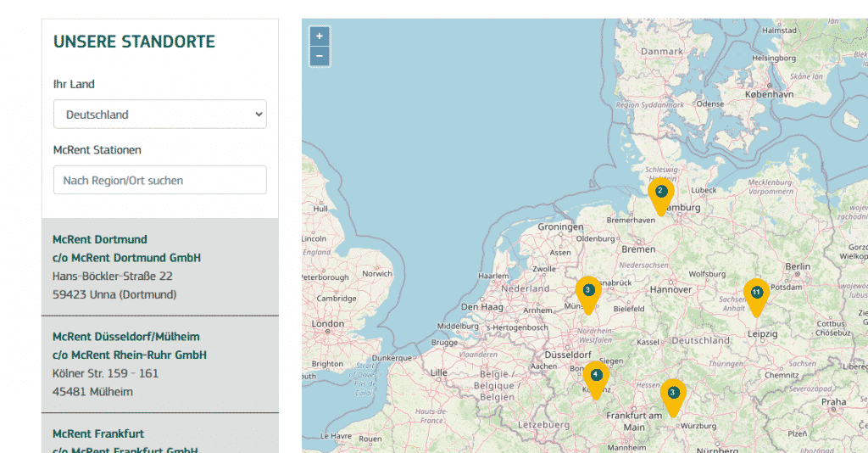The width and height of the screenshot is (868, 453).
Task: Zoom in on the map
Action: [320, 36]
